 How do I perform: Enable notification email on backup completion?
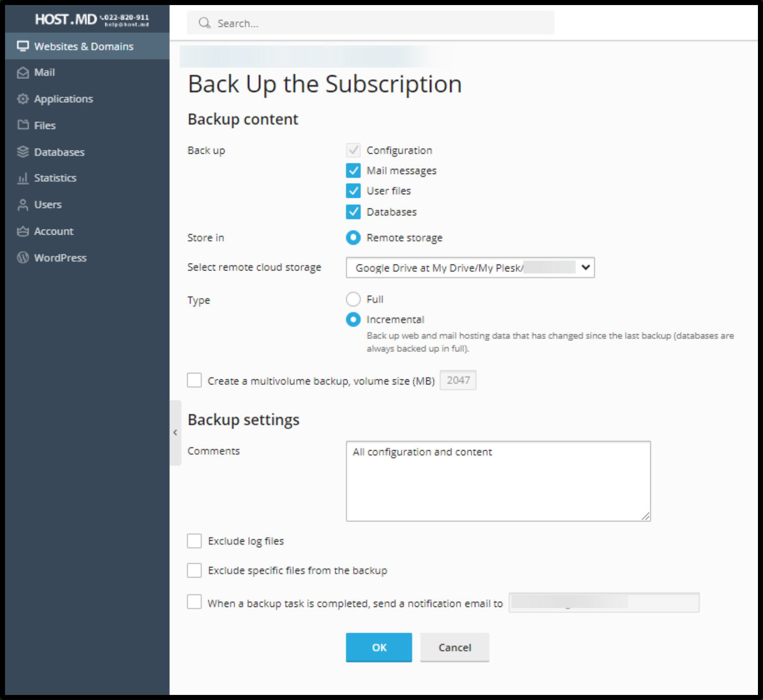click(x=194, y=602)
